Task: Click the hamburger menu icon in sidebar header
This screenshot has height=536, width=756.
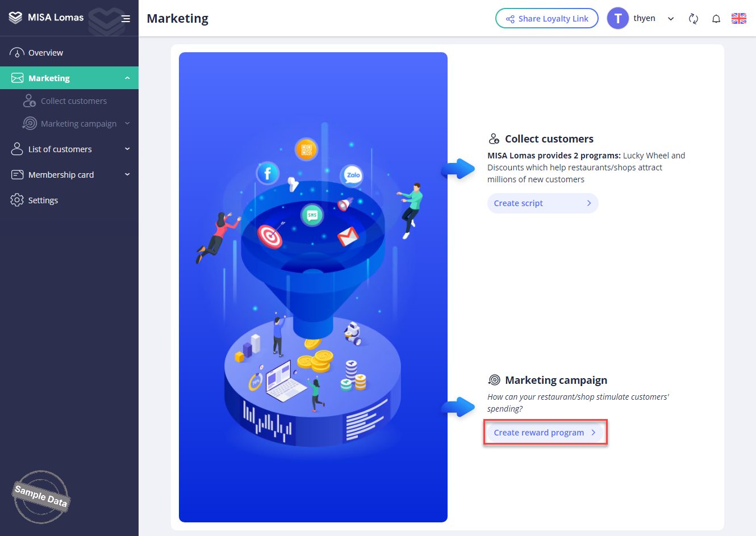Action: pos(126,19)
